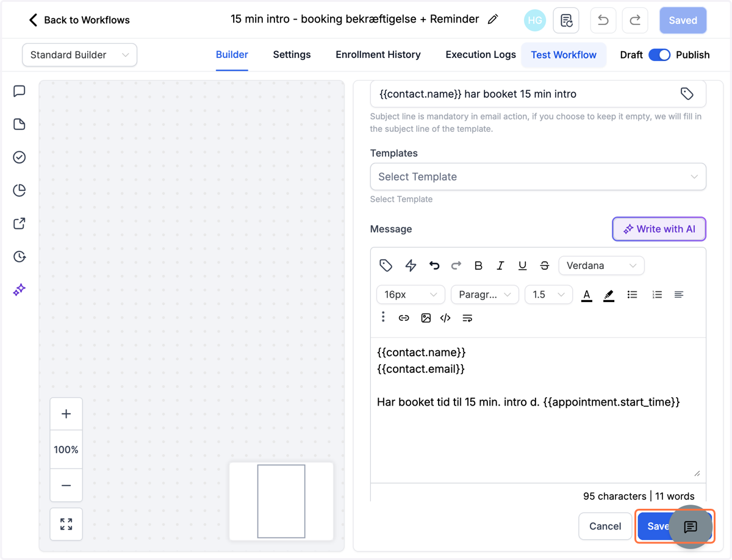Apply bold formatting
732x560 pixels.
coord(478,265)
